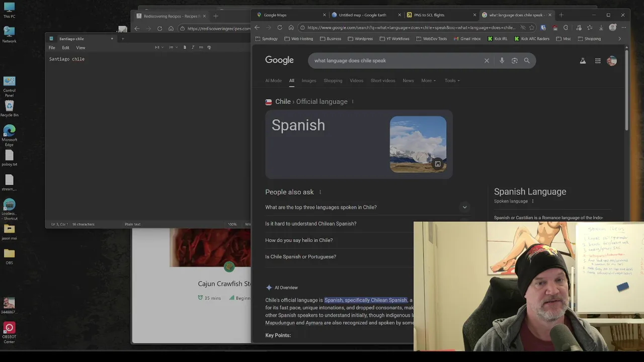Click the Home button in front browser

pos(291,28)
